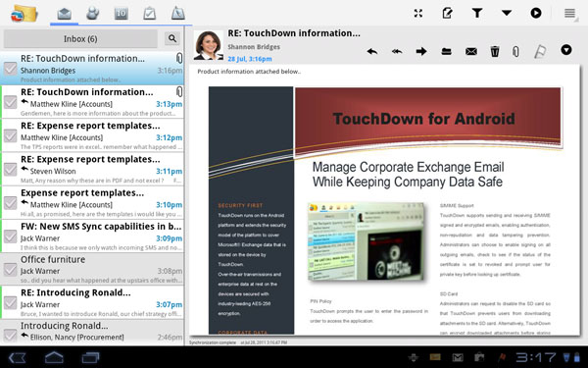This screenshot has height=368, width=588.
Task: Click the 28 Jul, 3:16pm date link
Action: tap(250, 59)
